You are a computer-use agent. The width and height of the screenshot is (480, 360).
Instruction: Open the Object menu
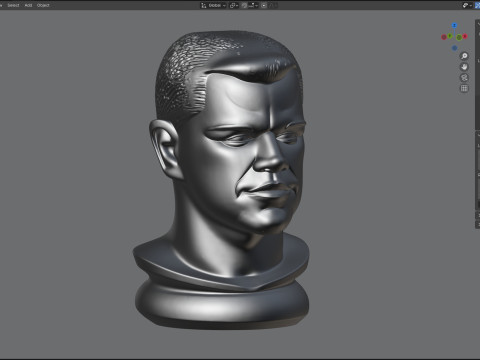43,5
